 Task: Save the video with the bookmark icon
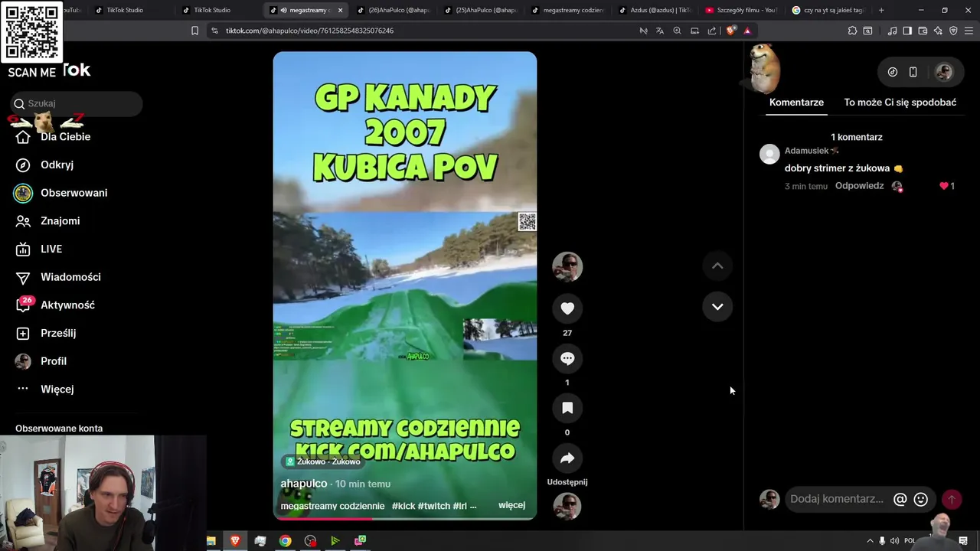coord(567,408)
